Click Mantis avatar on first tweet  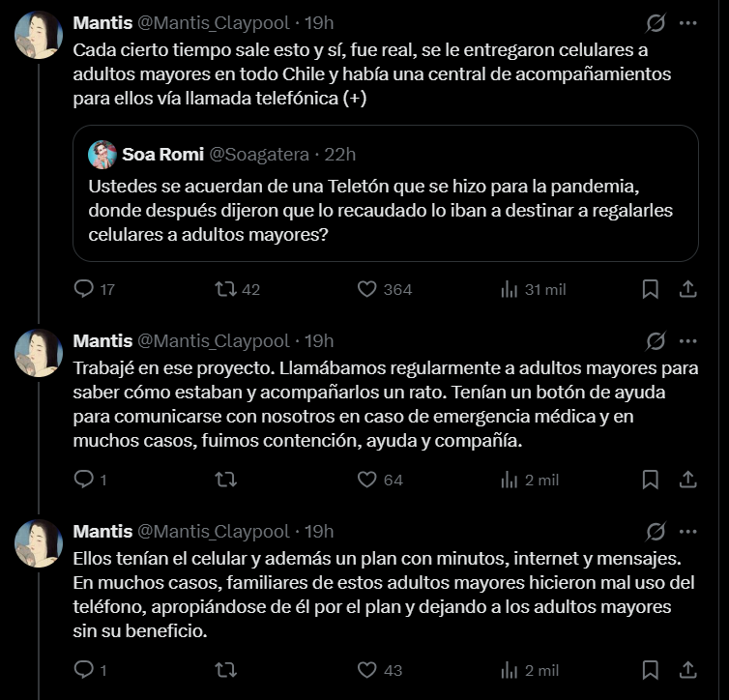point(39,35)
